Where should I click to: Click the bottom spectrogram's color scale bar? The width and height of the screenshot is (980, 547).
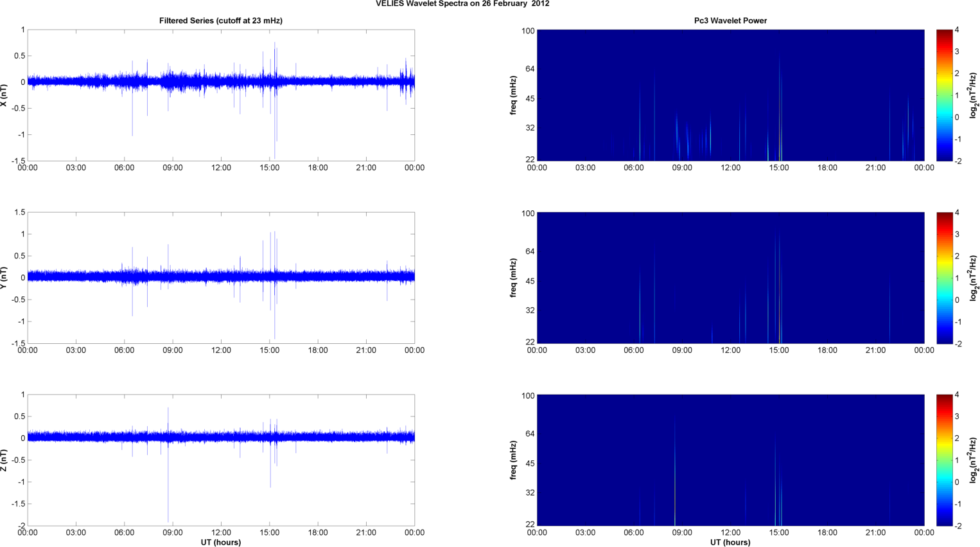[x=944, y=460]
